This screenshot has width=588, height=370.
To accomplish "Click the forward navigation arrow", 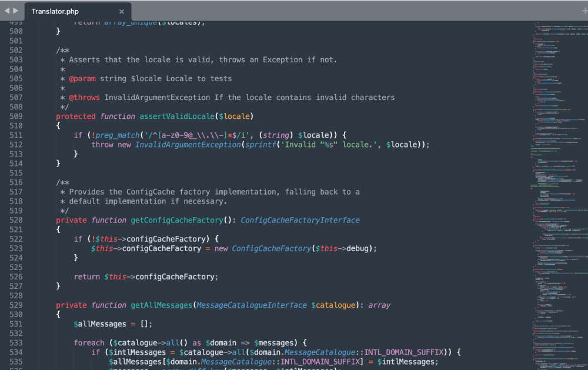I will [14, 10].
